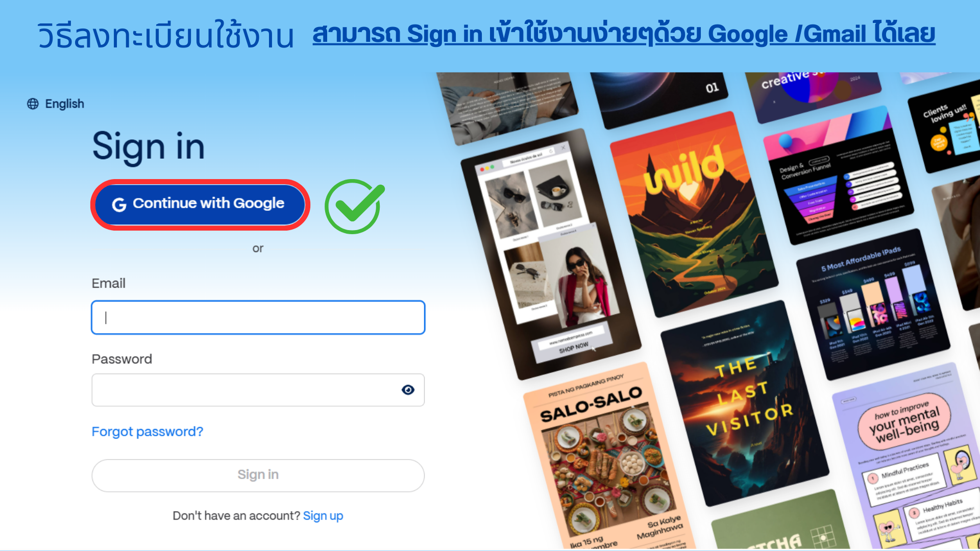
Task: Open the Forgot password link
Action: pyautogui.click(x=148, y=432)
